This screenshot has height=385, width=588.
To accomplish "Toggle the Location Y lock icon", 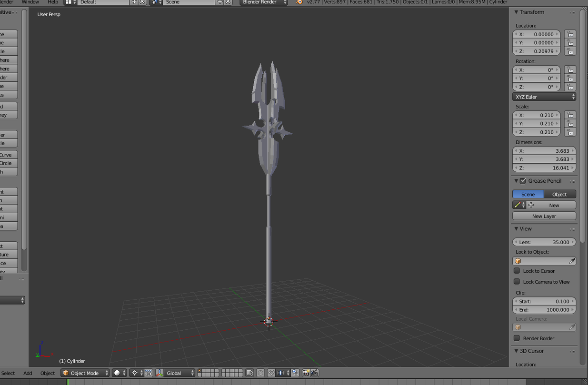I will (x=570, y=43).
